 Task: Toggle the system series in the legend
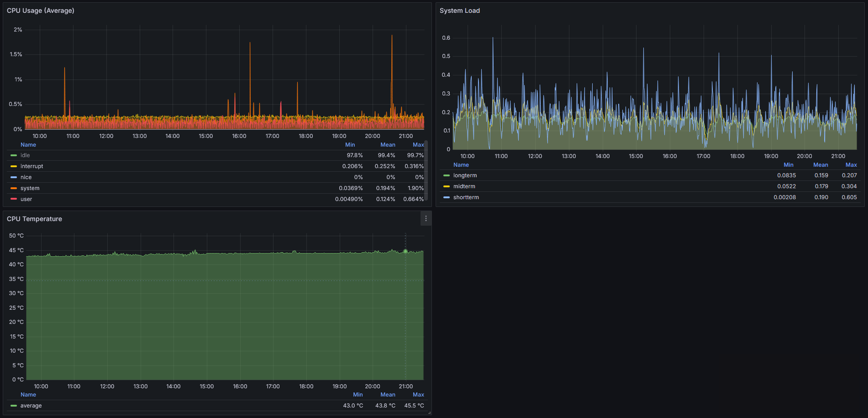pos(30,188)
